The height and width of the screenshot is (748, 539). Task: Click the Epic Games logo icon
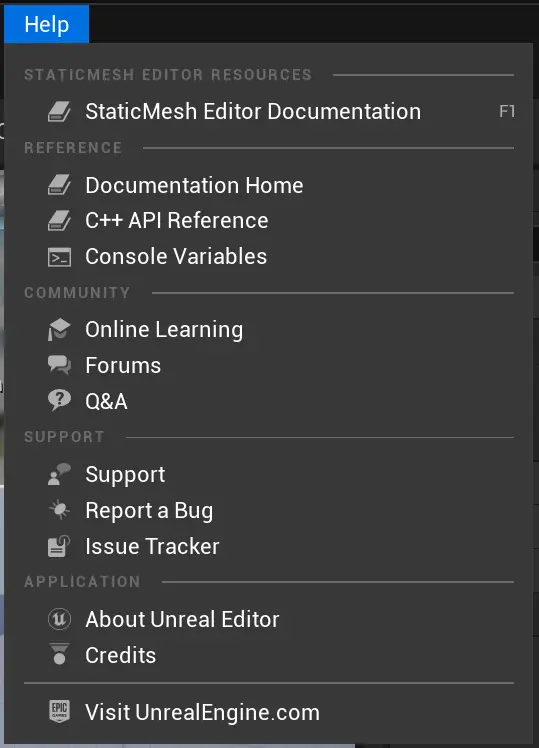pos(59,711)
